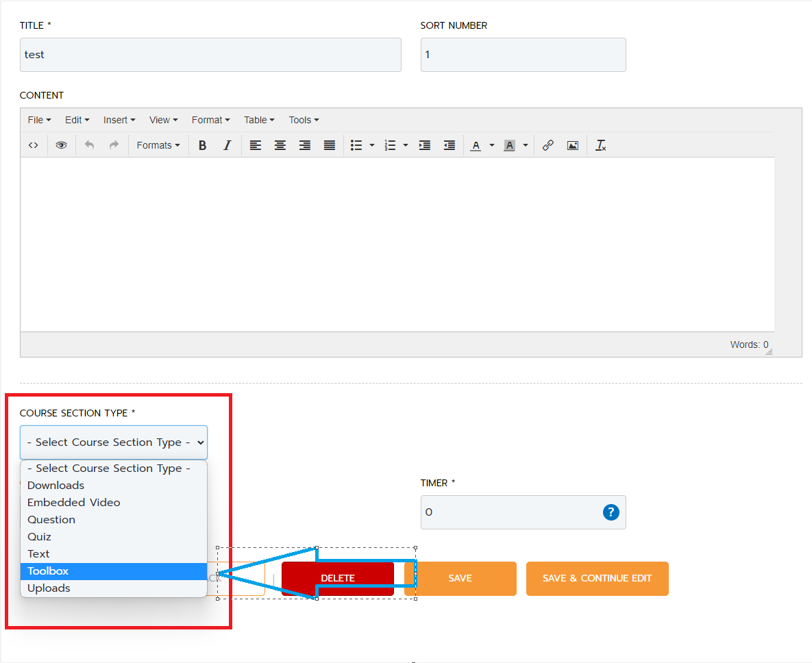This screenshot has height=663, width=812.
Task: Open the Formats dropdown
Action: 158,145
